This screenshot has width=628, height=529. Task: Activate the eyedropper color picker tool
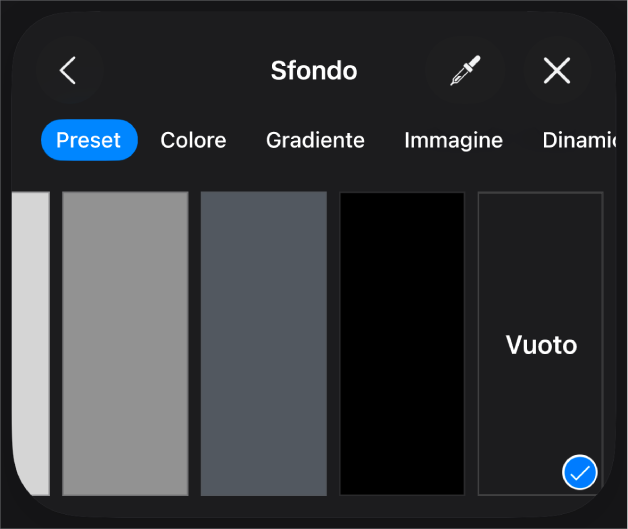pos(465,70)
